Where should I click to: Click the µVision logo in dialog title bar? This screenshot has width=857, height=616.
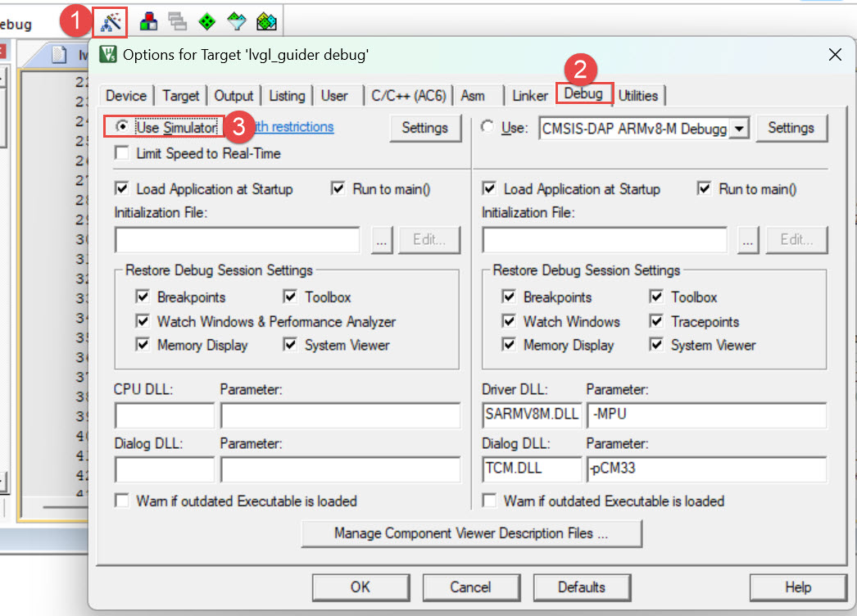[x=107, y=55]
